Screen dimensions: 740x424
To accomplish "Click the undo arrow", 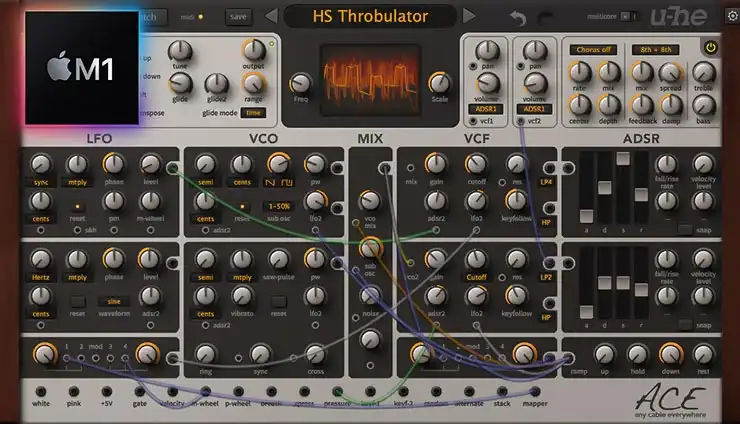I will [518, 18].
